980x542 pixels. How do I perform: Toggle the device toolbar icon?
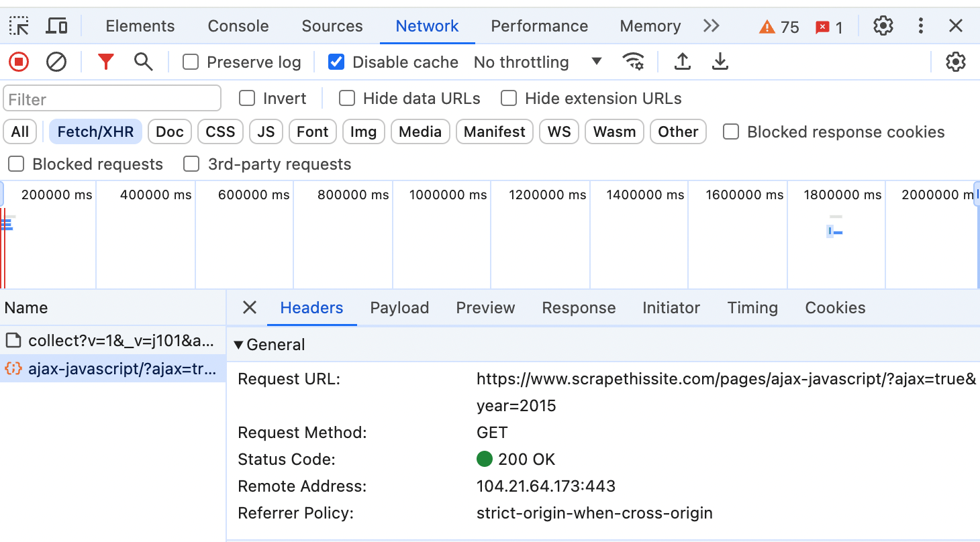(x=56, y=26)
